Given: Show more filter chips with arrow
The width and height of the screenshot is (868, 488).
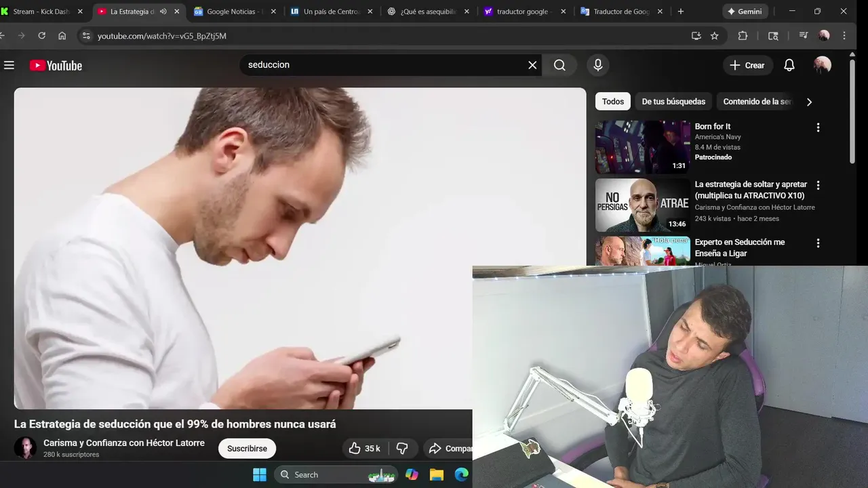Looking at the screenshot, I should pyautogui.click(x=809, y=102).
